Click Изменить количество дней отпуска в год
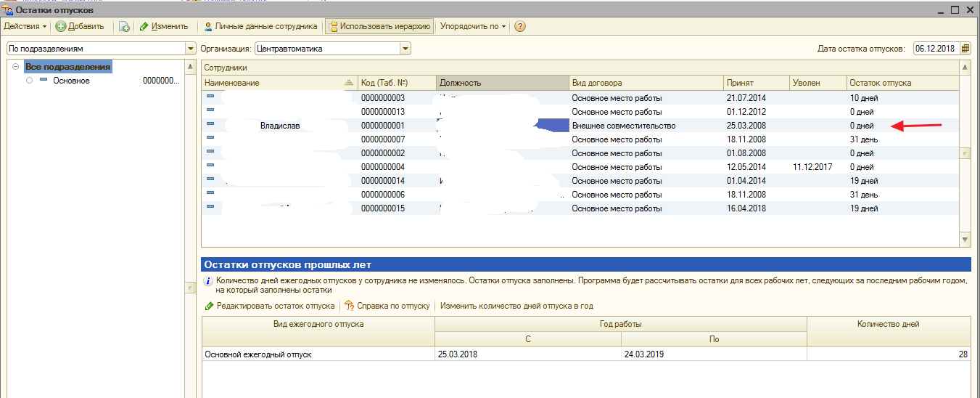980x398 pixels. tap(516, 306)
